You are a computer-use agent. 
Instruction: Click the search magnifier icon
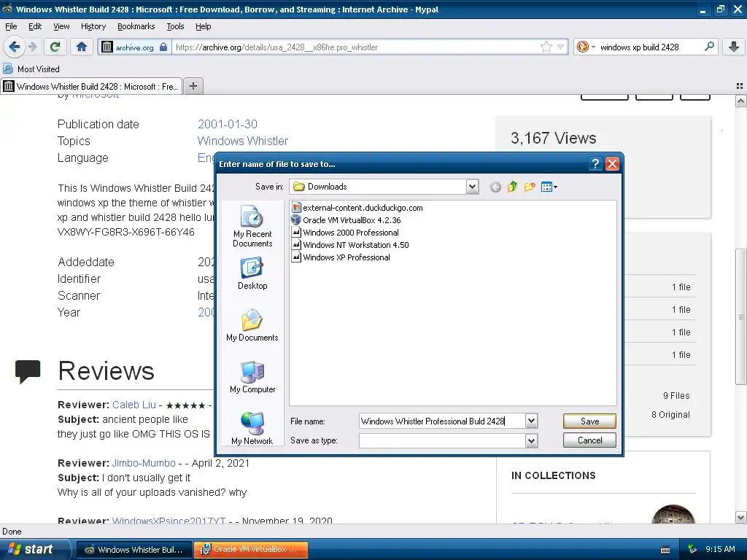(x=709, y=47)
